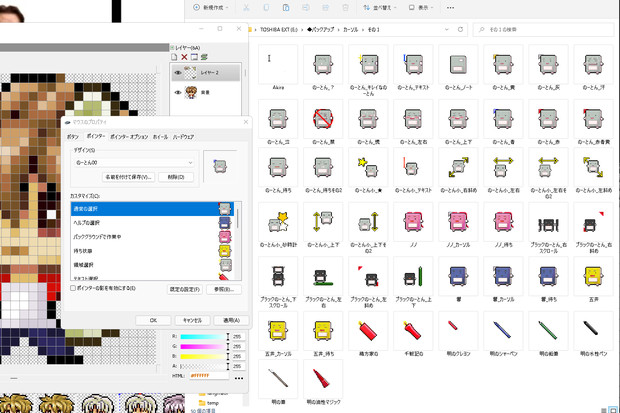
Task: Click the R cyan color slider
Action: [x=204, y=337]
